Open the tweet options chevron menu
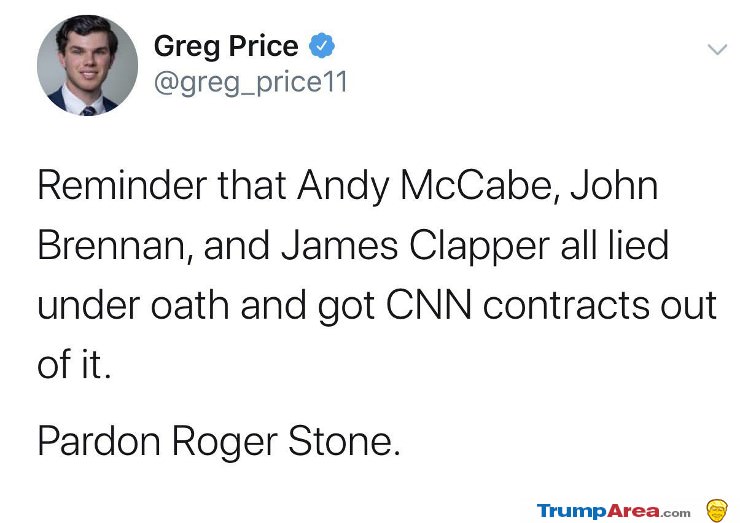 (x=717, y=49)
